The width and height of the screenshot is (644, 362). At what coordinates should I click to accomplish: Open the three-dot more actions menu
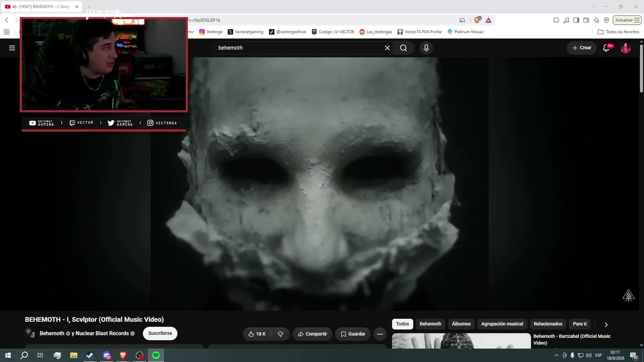coord(380,334)
